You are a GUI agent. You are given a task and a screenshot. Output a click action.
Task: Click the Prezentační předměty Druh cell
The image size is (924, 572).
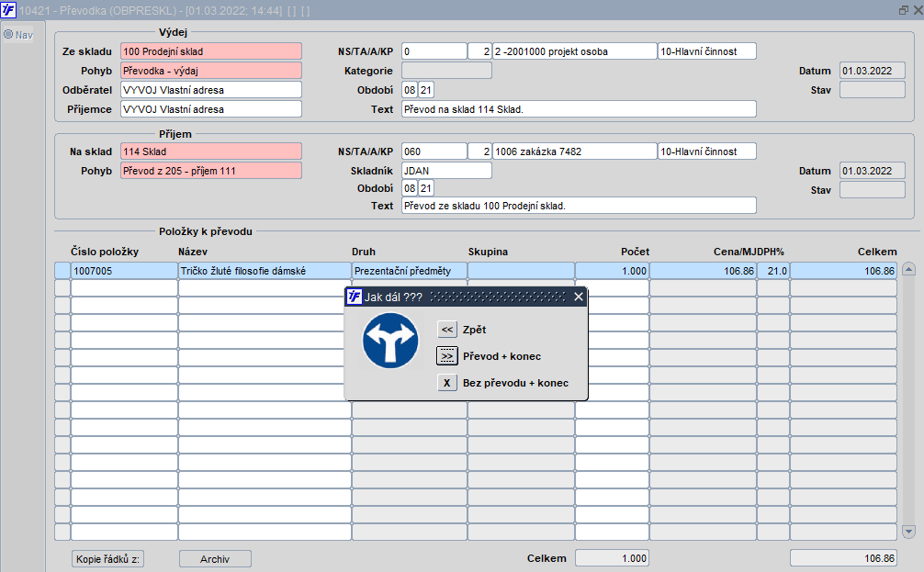pos(410,270)
